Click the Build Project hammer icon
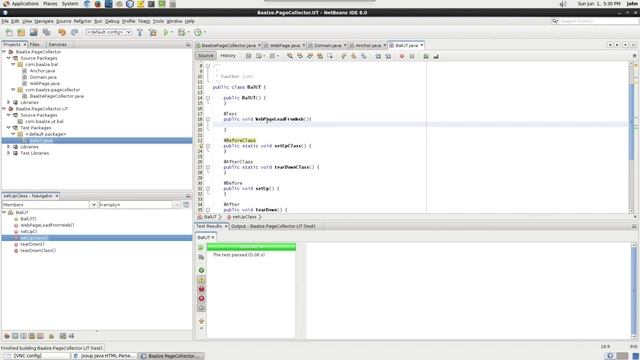The image size is (640, 360). click(140, 32)
